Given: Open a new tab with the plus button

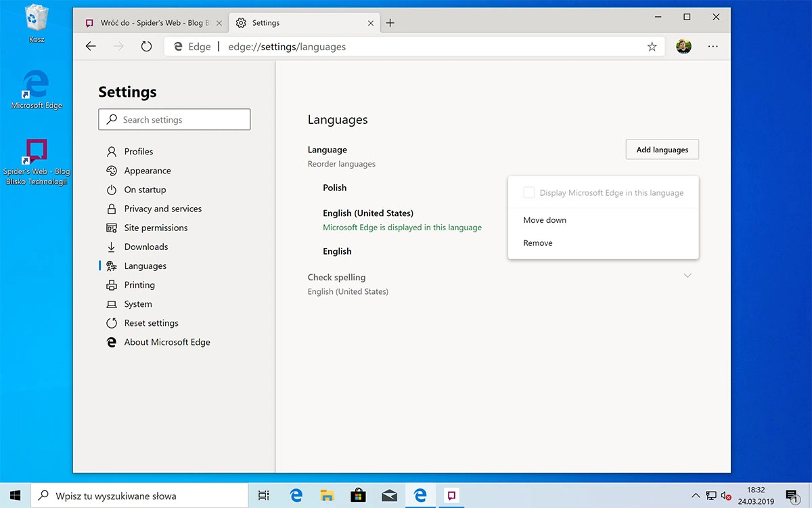Looking at the screenshot, I should [390, 23].
